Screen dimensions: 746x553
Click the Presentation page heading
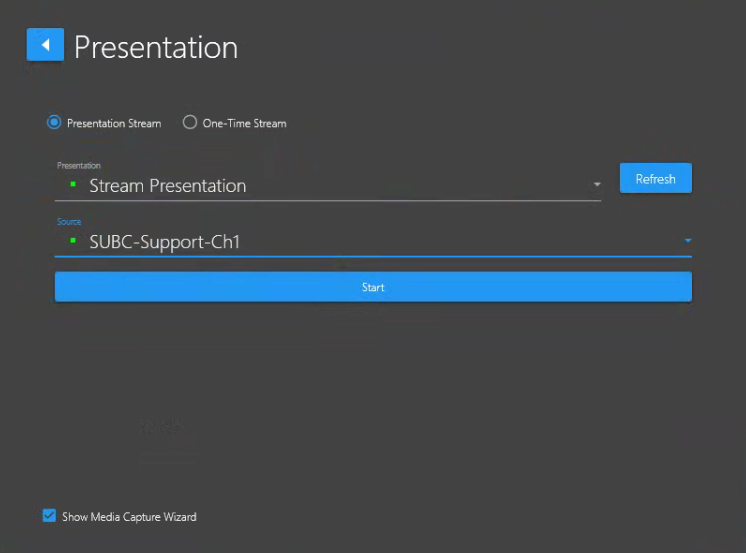pos(156,47)
